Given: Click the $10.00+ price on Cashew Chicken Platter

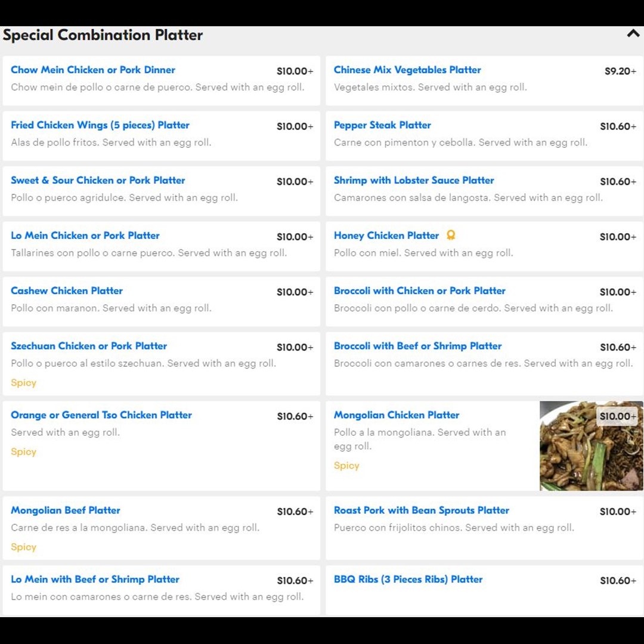Looking at the screenshot, I should (x=295, y=292).
